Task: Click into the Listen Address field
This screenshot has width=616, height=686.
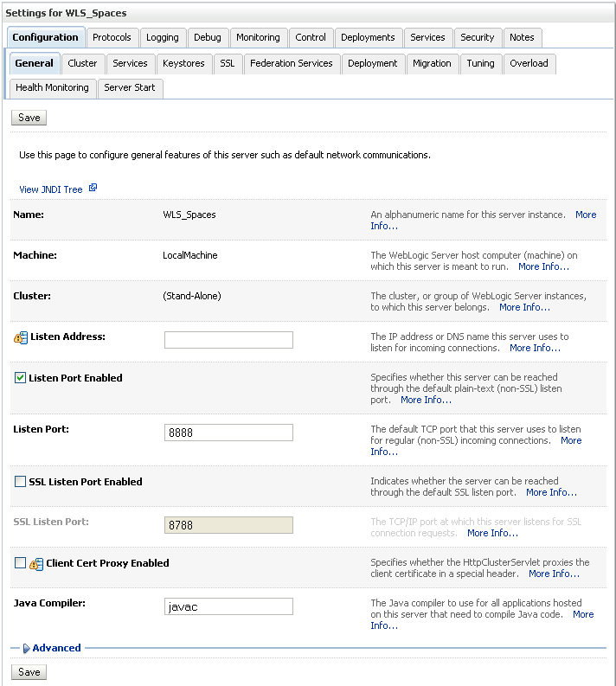Action: coord(228,340)
